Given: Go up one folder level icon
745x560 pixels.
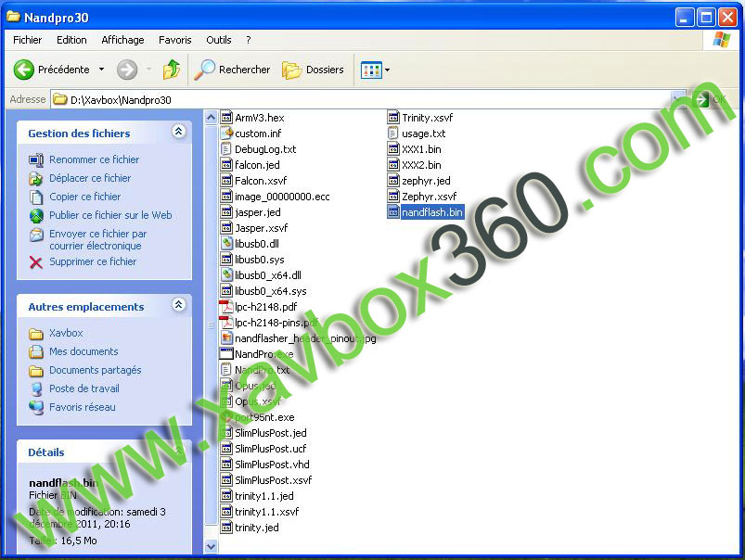Looking at the screenshot, I should [172, 70].
